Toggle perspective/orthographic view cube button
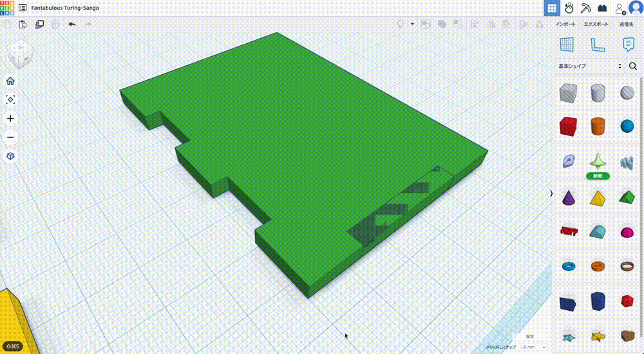Image resolution: width=644 pixels, height=354 pixels. (x=10, y=156)
